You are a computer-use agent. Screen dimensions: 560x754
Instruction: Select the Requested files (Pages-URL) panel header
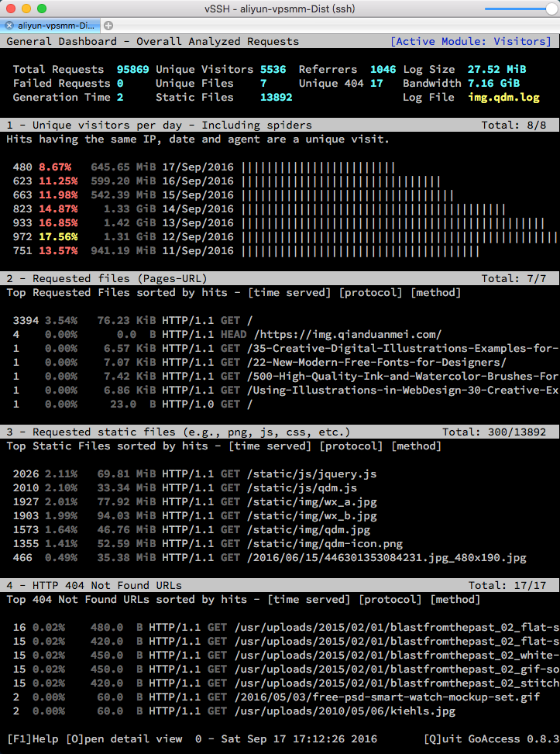click(107, 278)
